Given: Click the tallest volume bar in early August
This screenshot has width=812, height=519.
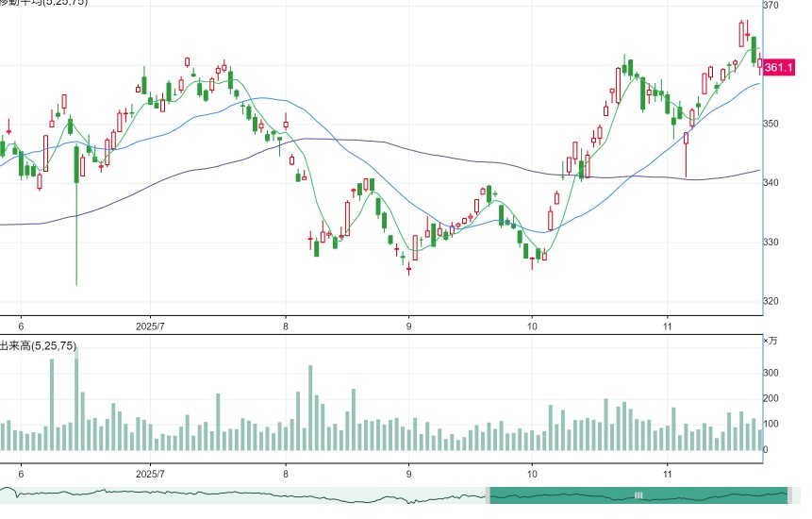Looking at the screenshot, I should 310,408.
